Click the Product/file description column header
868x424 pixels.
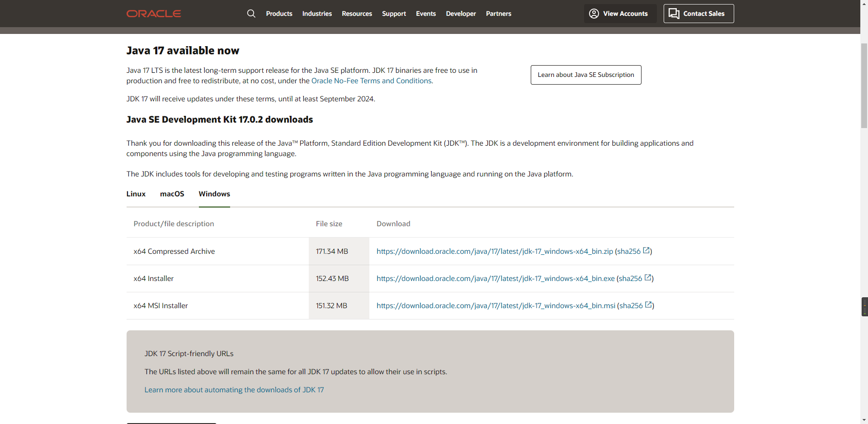(x=174, y=224)
